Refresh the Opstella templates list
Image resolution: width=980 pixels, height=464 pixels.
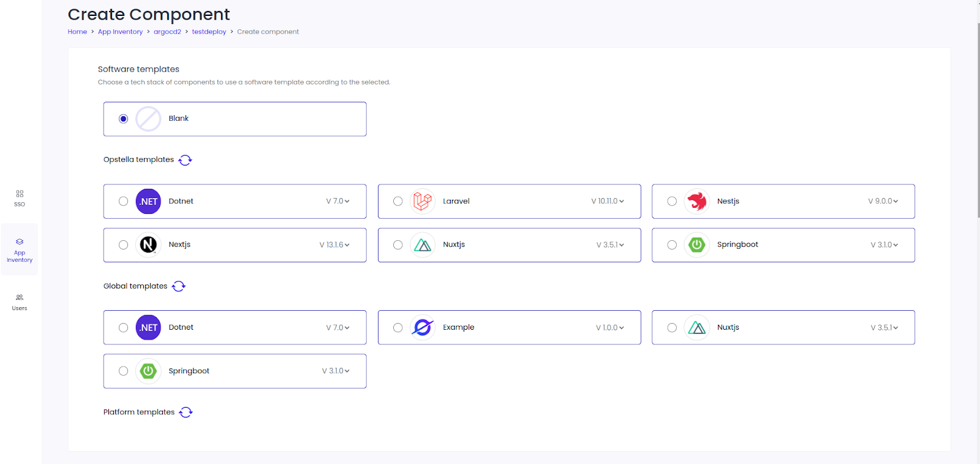185,160
